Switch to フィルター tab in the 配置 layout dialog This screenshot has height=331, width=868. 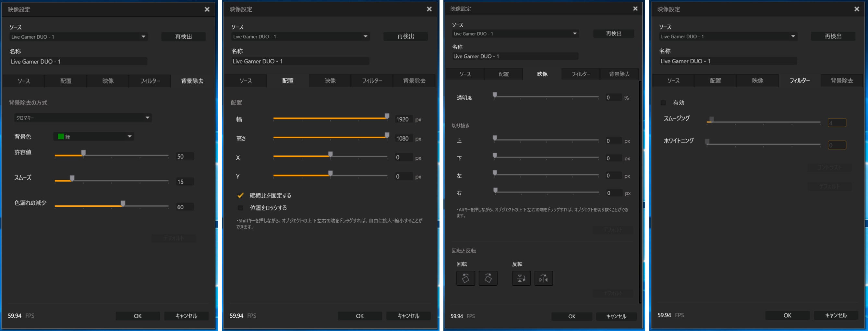click(x=372, y=80)
